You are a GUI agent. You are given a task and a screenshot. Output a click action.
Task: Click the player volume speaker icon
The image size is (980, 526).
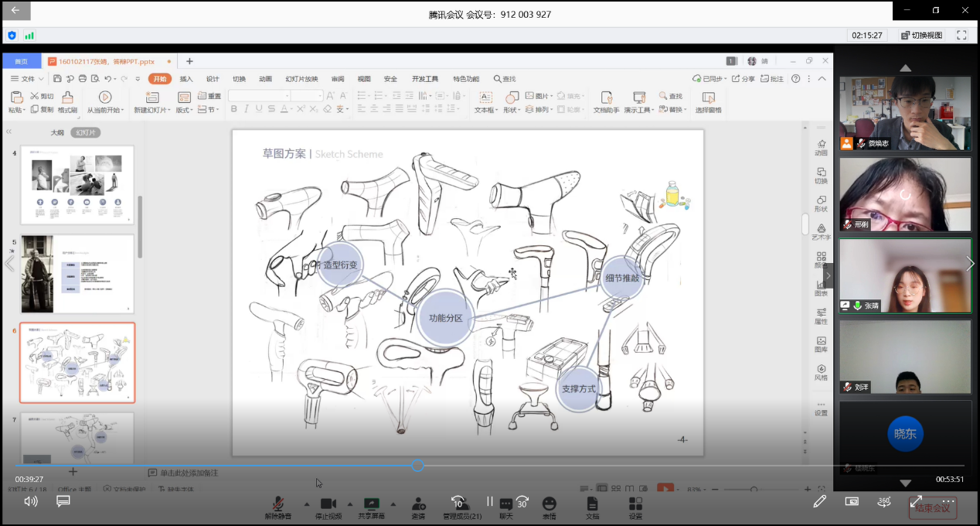pyautogui.click(x=31, y=501)
